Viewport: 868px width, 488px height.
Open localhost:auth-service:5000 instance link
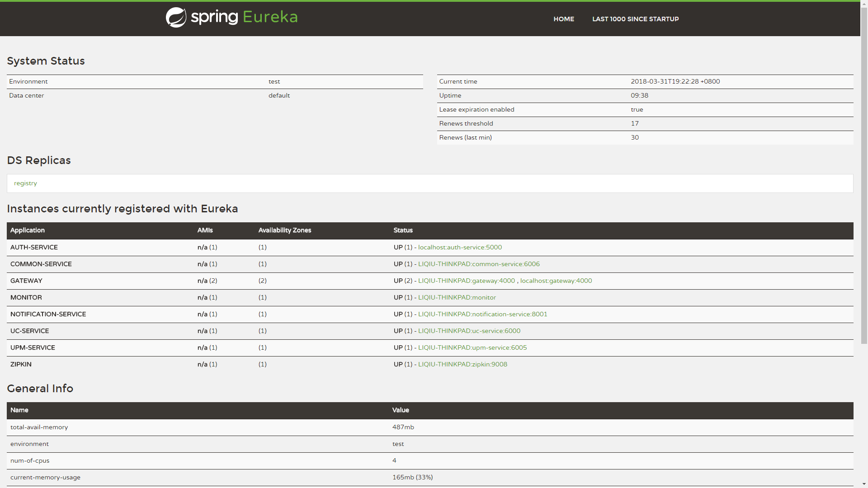coord(460,248)
